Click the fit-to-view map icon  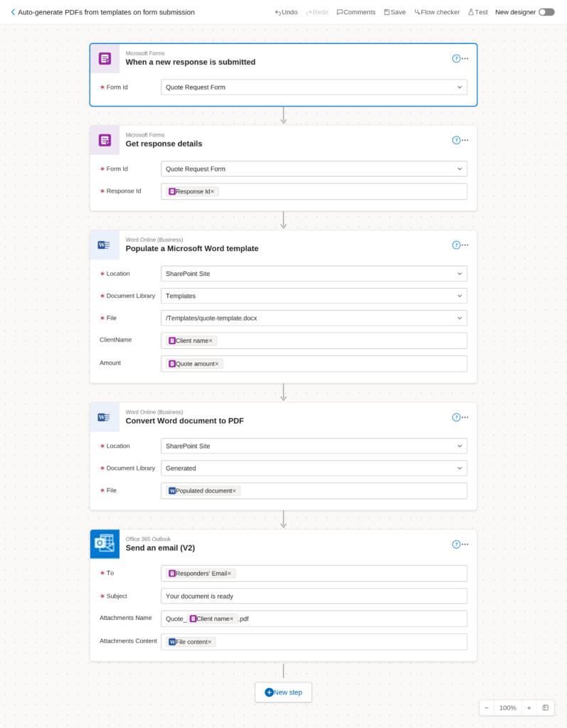(546, 708)
